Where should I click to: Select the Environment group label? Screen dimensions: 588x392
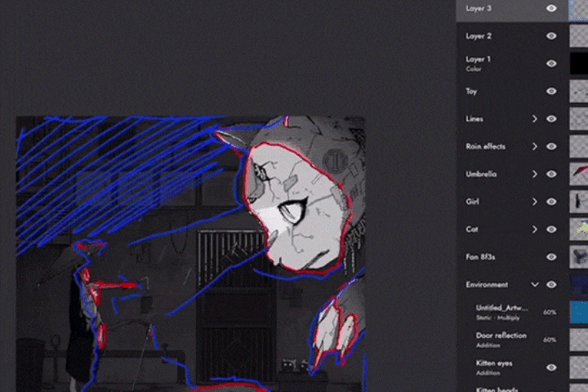click(x=487, y=285)
